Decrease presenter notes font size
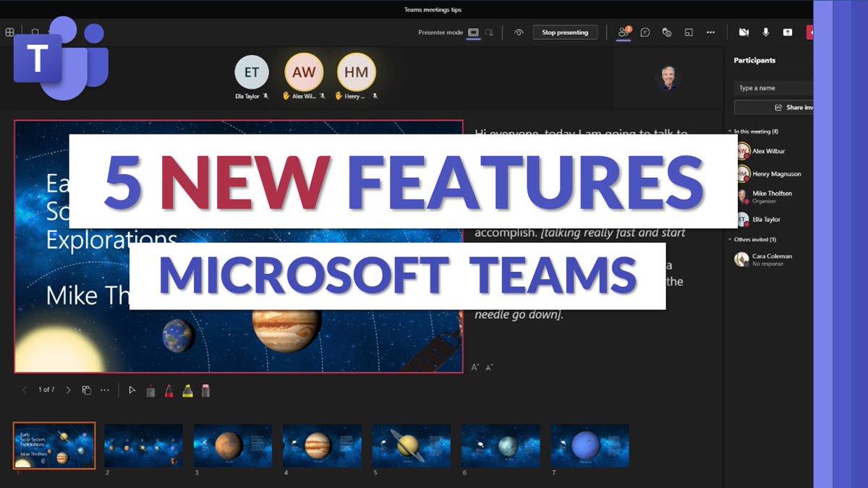Screen dimensions: 868x488 [489, 368]
